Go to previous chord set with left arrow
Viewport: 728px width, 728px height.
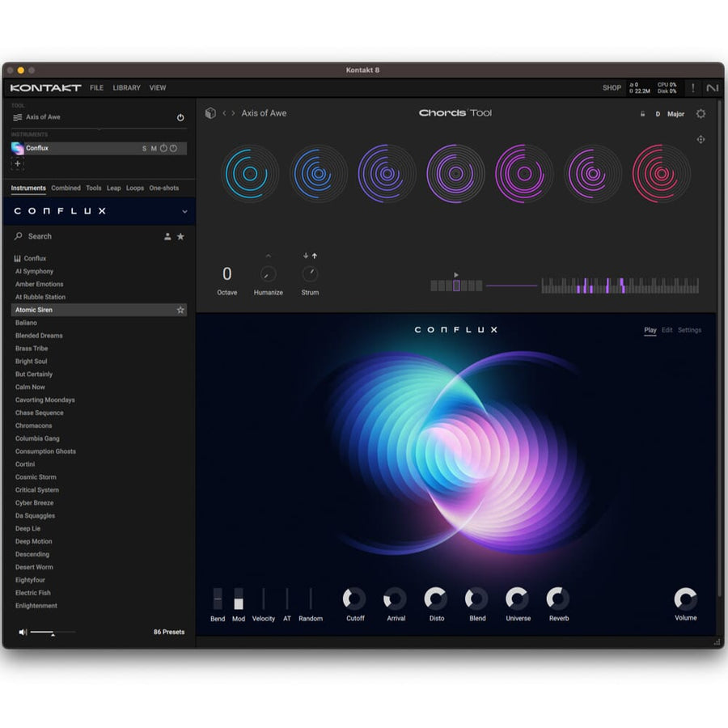click(224, 113)
